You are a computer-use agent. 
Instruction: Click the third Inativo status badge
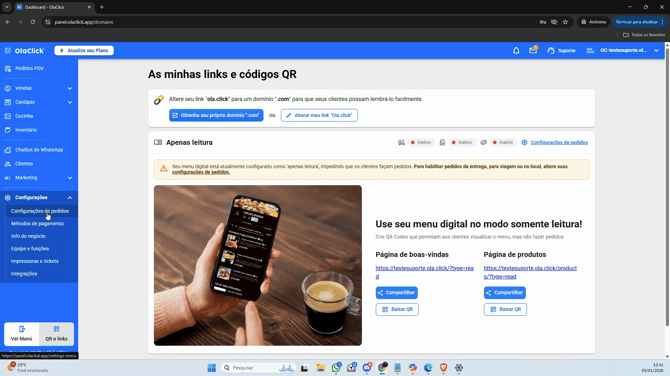click(x=503, y=142)
